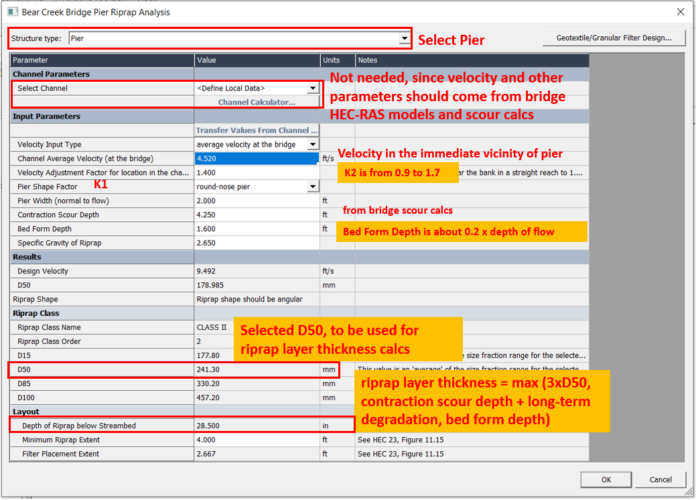Screen dimensions: 696x500
Task: Confirm the dialog with OK
Action: [604, 479]
